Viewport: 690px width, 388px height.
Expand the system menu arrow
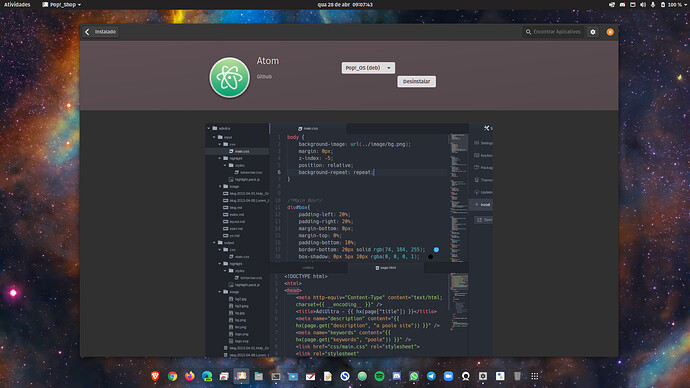click(686, 4)
